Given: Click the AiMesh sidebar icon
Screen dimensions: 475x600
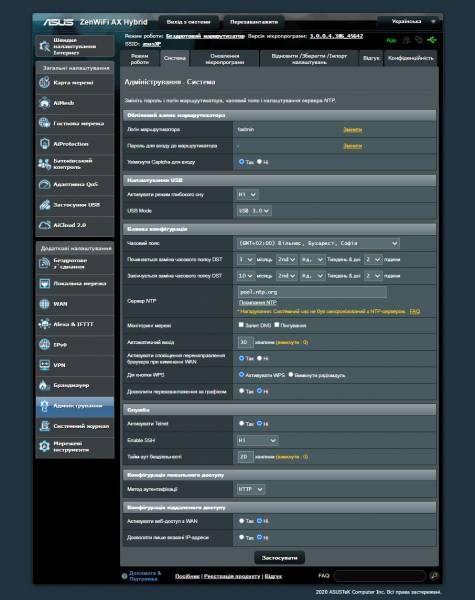Looking at the screenshot, I should coord(44,103).
